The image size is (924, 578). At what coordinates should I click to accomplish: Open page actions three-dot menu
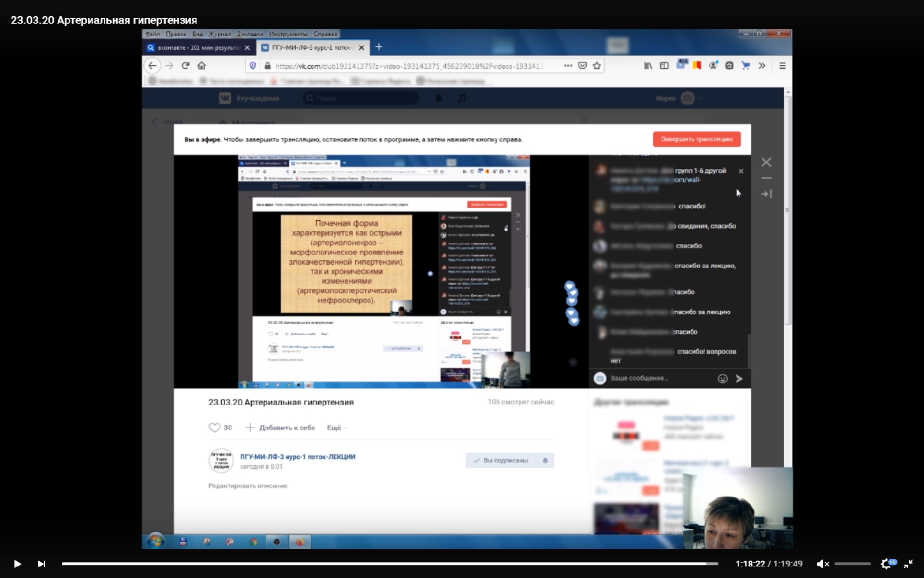click(x=568, y=66)
